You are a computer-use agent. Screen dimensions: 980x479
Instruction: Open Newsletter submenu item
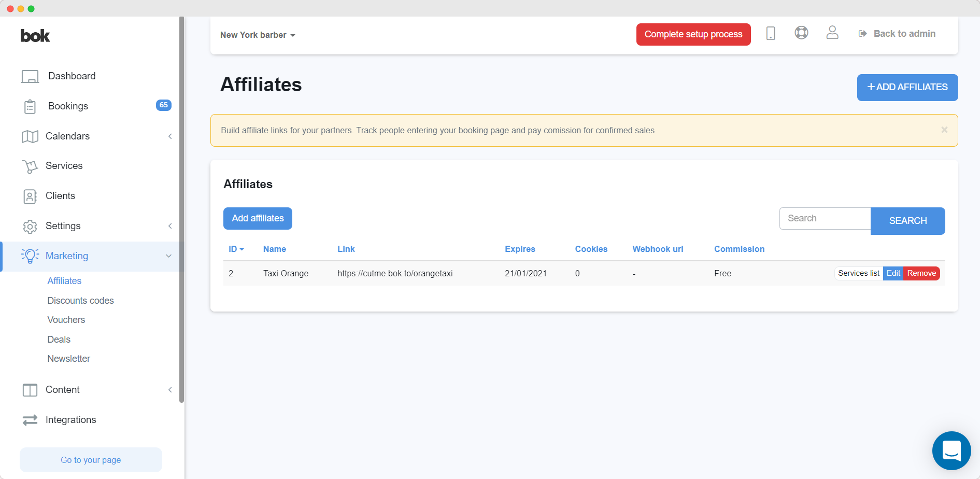coord(68,359)
